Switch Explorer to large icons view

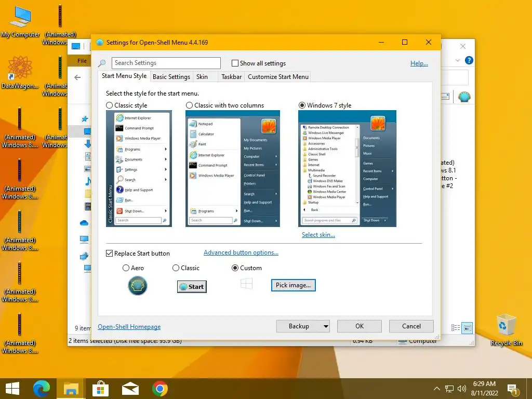pos(467,328)
